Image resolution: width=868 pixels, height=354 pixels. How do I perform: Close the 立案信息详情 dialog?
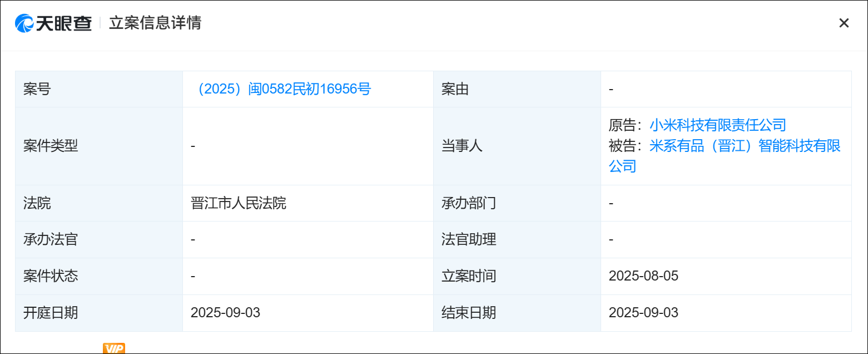tap(844, 23)
